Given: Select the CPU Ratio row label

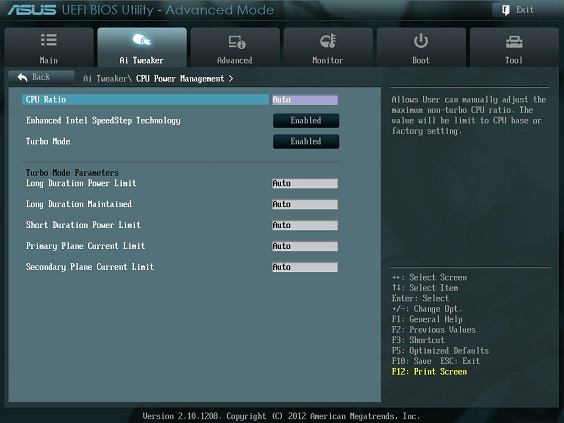Looking at the screenshot, I should click(x=46, y=100).
